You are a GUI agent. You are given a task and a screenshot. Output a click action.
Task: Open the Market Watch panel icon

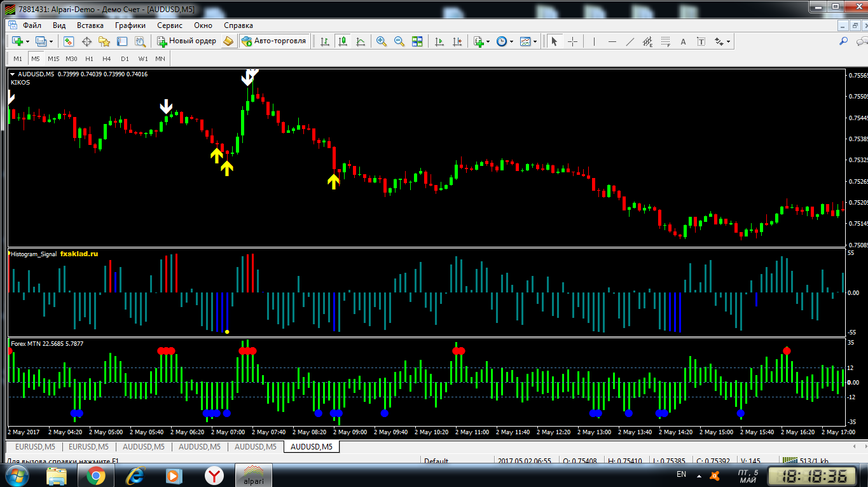(69, 41)
